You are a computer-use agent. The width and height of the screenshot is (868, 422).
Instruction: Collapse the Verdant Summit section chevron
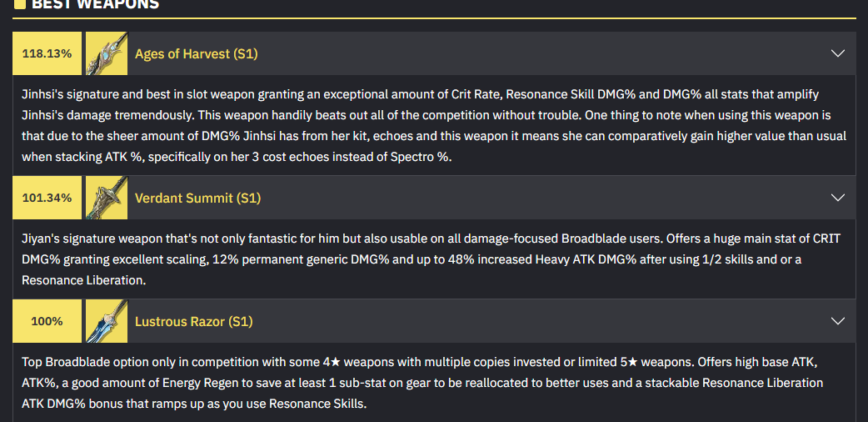[x=837, y=198]
